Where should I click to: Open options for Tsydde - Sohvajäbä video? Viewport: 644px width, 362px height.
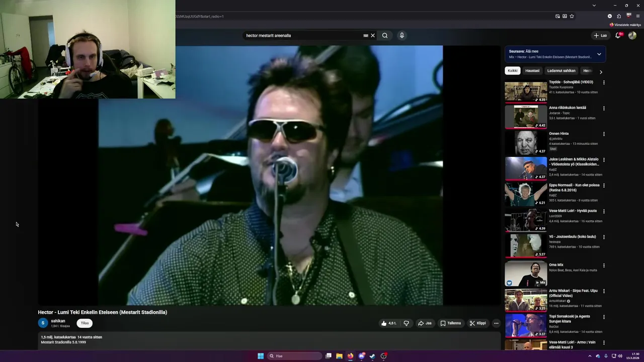click(x=604, y=82)
